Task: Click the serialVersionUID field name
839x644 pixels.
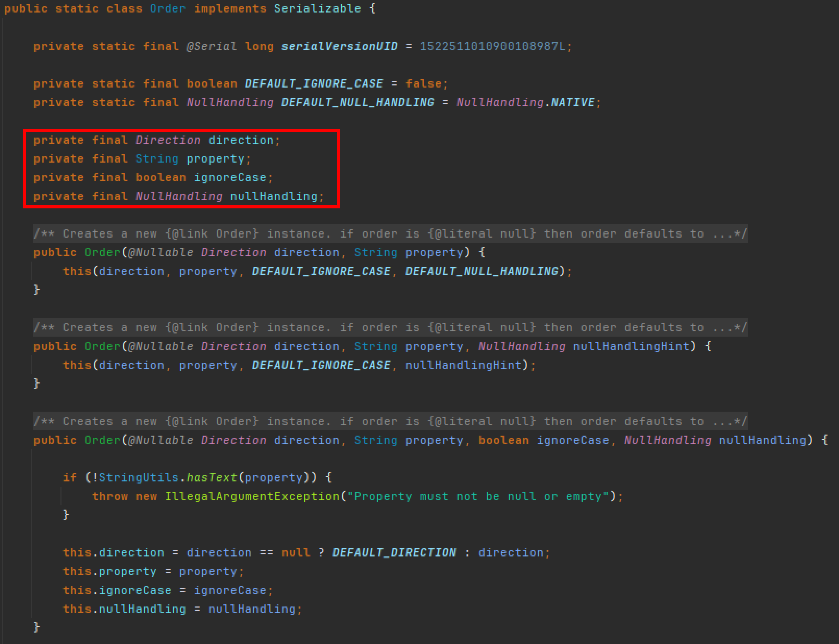Action: pyautogui.click(x=339, y=46)
